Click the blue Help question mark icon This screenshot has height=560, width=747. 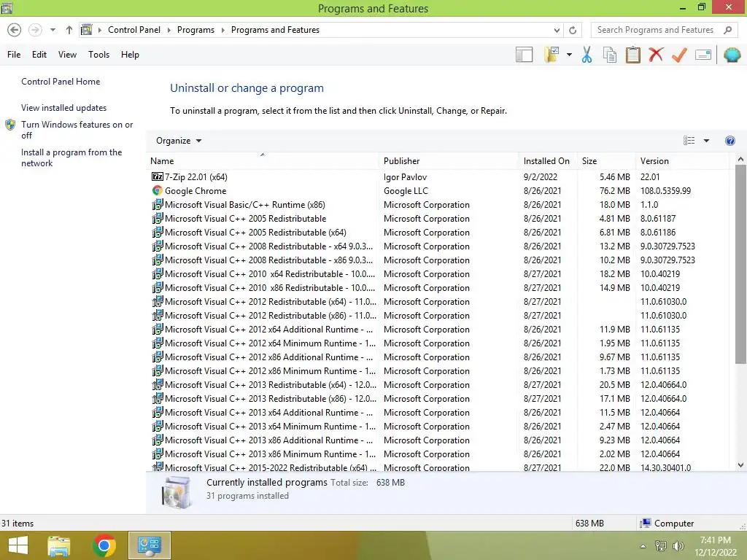point(729,141)
